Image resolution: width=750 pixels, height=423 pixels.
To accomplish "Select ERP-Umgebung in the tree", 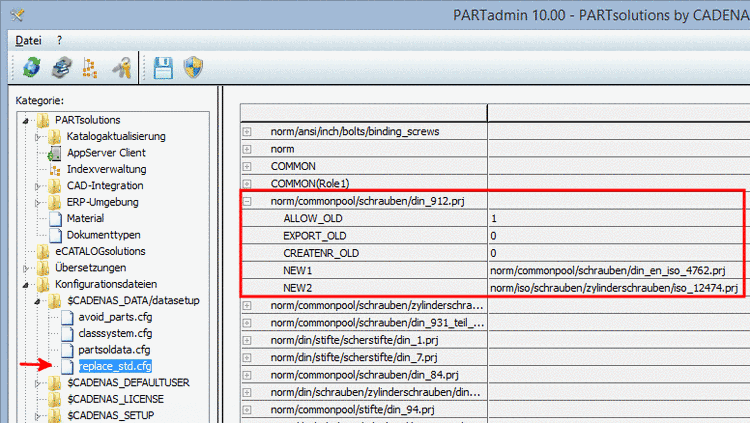I will 102,202.
